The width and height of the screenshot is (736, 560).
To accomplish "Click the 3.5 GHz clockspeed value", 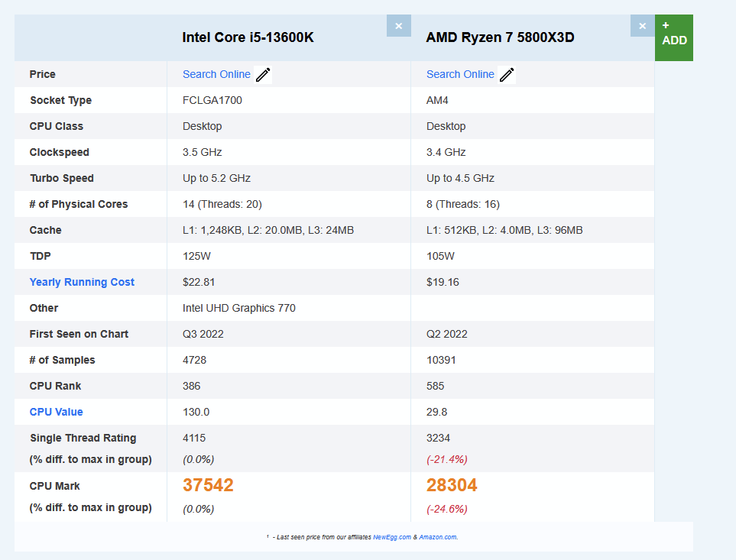I will click(203, 153).
